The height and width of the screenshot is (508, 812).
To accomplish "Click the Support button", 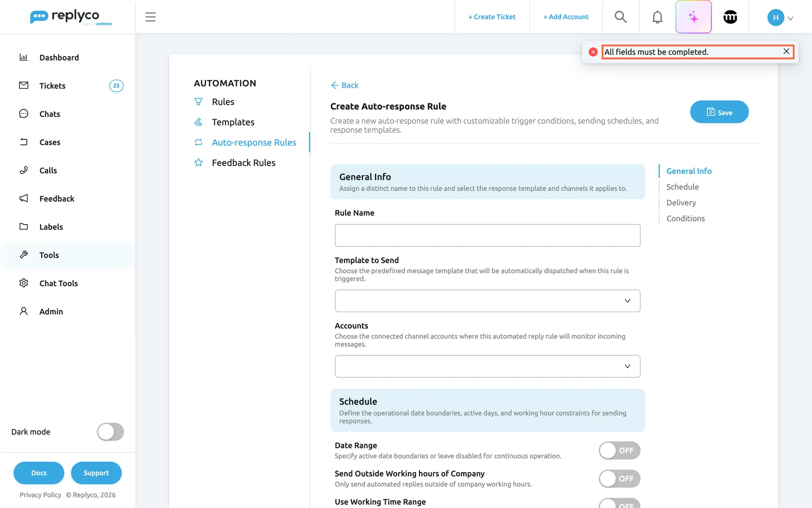I will tap(96, 473).
